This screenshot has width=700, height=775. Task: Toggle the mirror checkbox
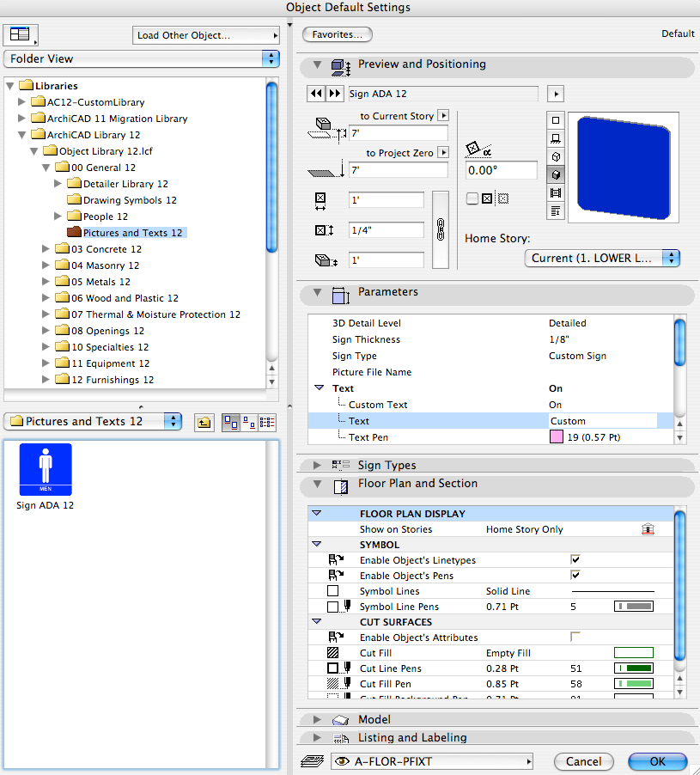tap(472, 198)
